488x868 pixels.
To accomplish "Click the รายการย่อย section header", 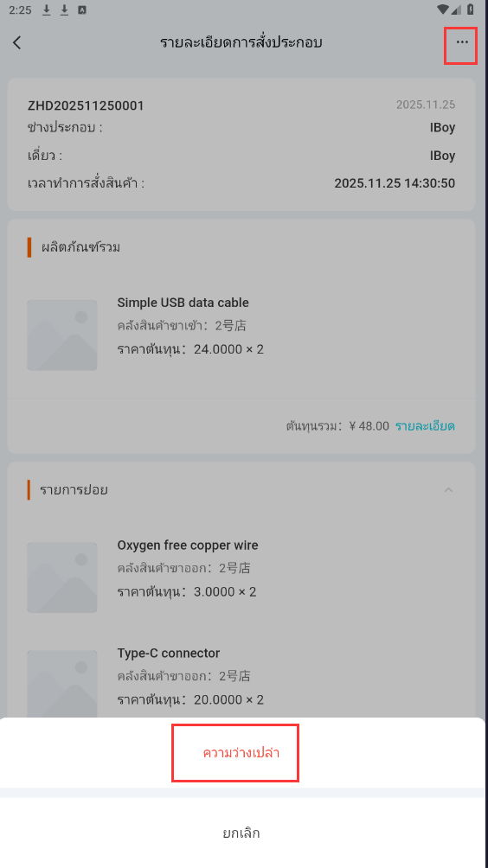I will [x=74, y=490].
